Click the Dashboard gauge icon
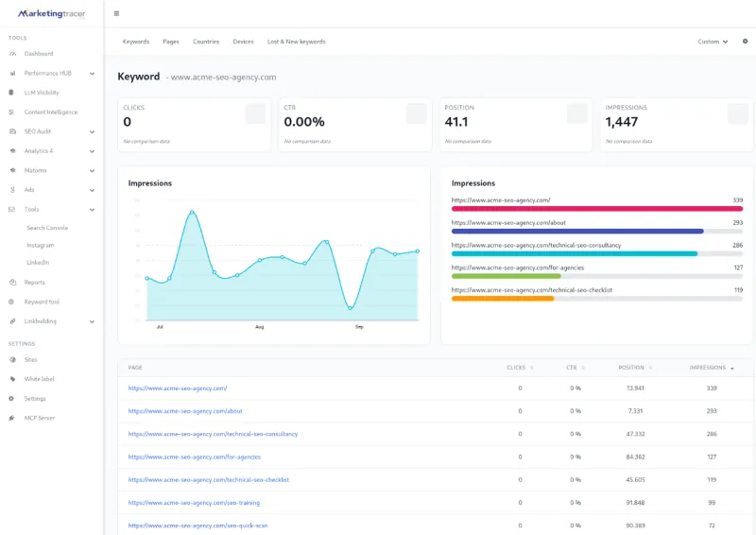 [x=12, y=54]
